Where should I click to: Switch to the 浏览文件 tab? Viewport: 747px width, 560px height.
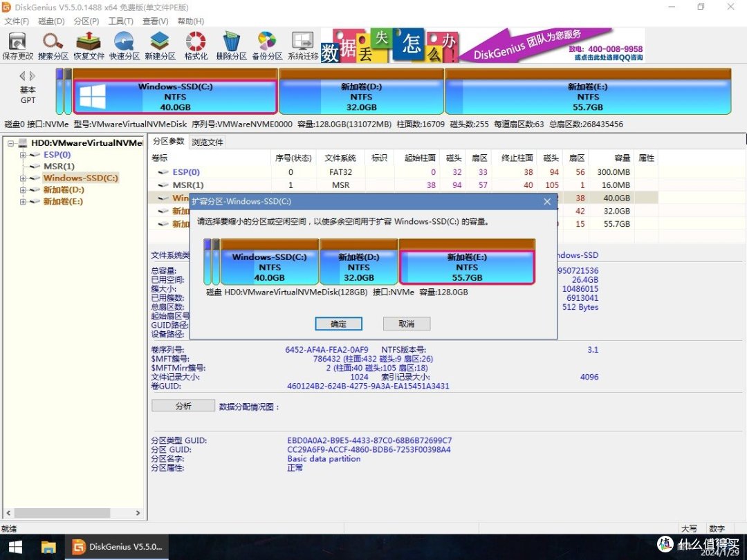click(x=207, y=142)
